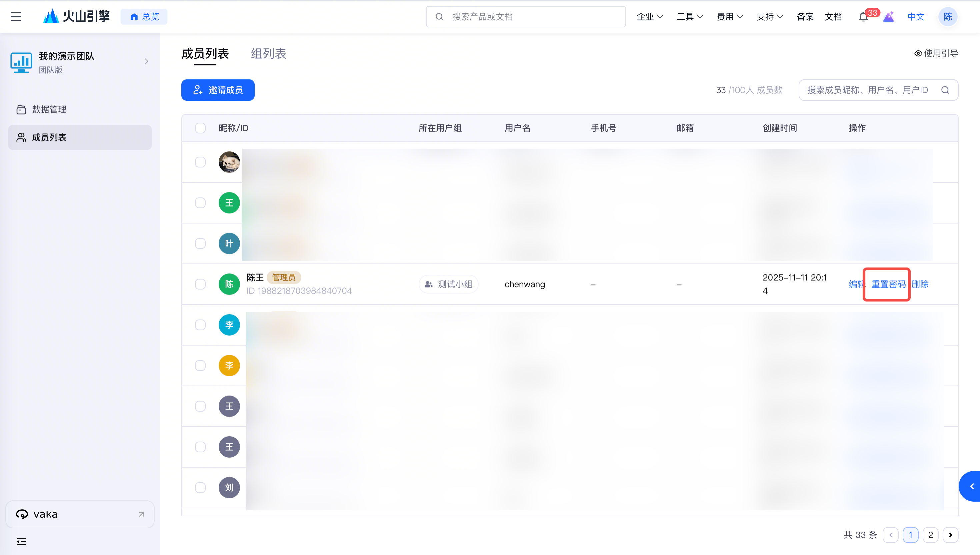Click the green 陈 avatar in member row
Screen dimensions: 980x555
click(229, 285)
